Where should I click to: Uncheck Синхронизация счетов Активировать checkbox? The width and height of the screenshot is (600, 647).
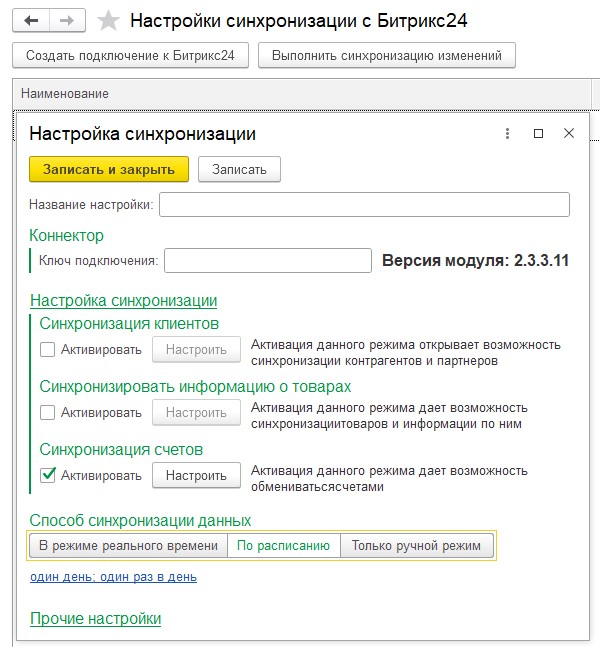click(47, 476)
